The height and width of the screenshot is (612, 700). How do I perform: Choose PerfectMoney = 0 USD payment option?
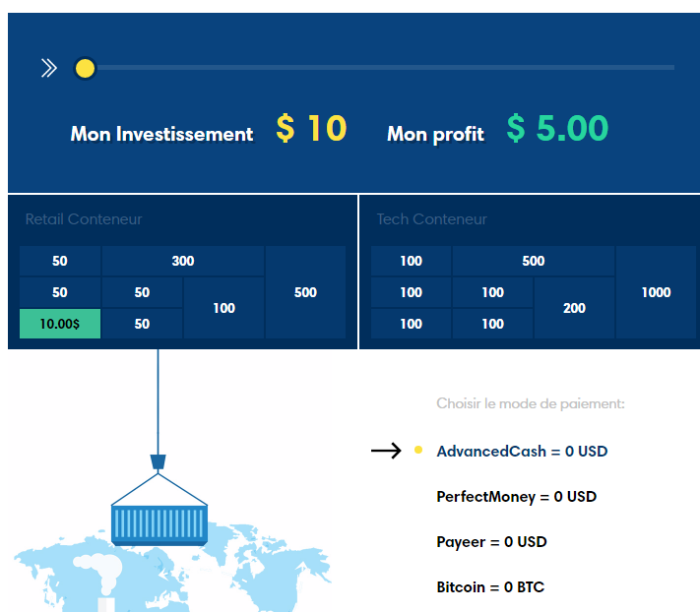point(517,497)
